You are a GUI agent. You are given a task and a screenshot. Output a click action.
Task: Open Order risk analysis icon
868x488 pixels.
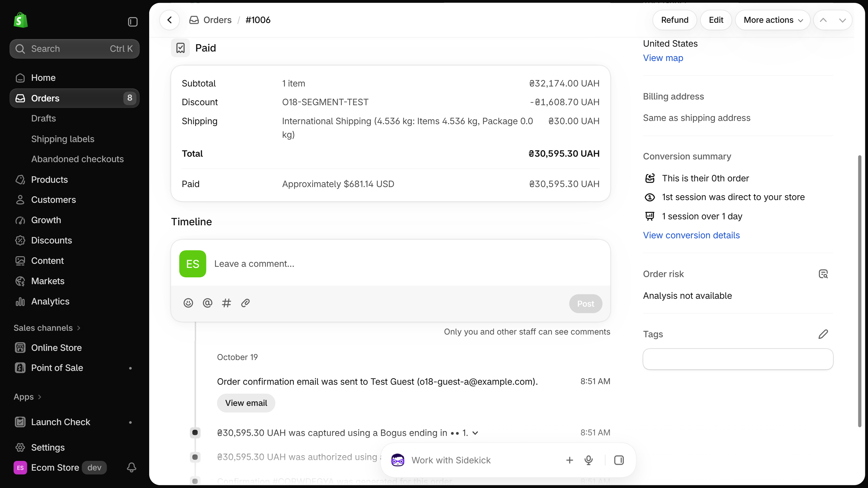click(823, 274)
